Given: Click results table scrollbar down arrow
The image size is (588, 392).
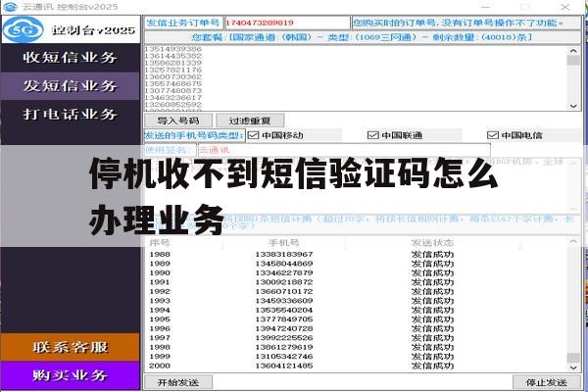Looking at the screenshot, I should pyautogui.click(x=573, y=367).
